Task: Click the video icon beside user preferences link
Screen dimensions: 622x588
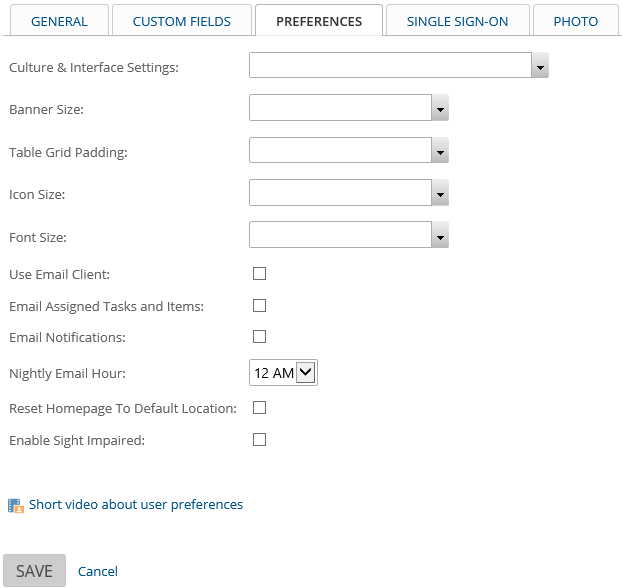Action: click(16, 505)
